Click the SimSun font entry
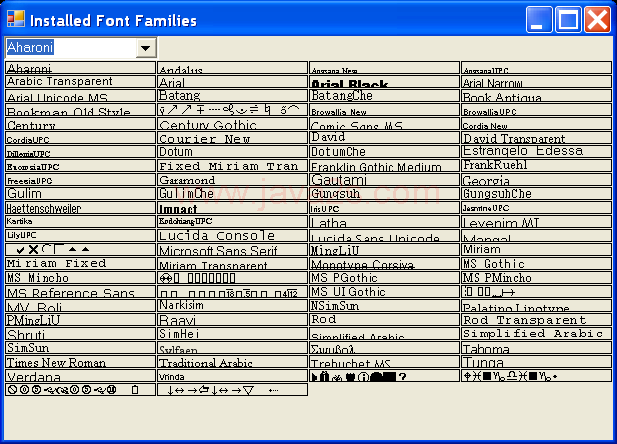This screenshot has height=444, width=617. (80, 348)
